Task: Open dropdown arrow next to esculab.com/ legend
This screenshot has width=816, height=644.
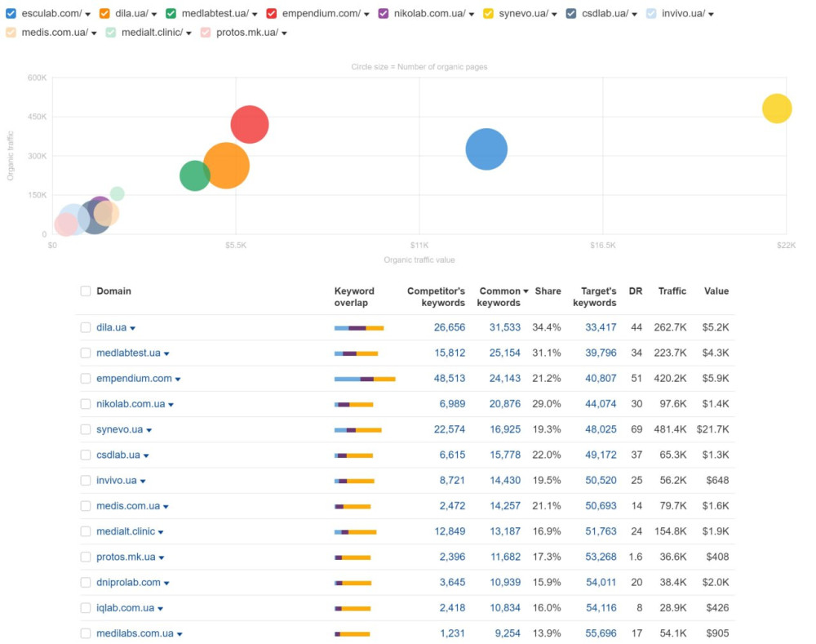Action: pyautogui.click(x=87, y=15)
